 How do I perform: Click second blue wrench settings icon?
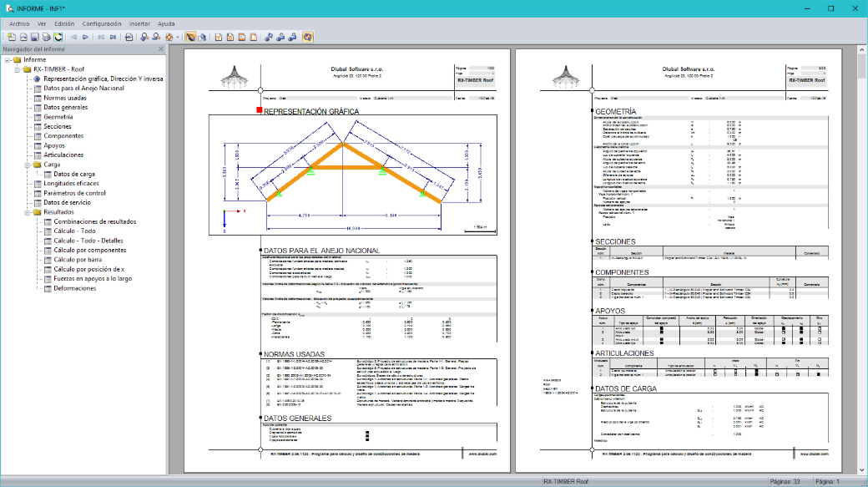tap(280, 37)
